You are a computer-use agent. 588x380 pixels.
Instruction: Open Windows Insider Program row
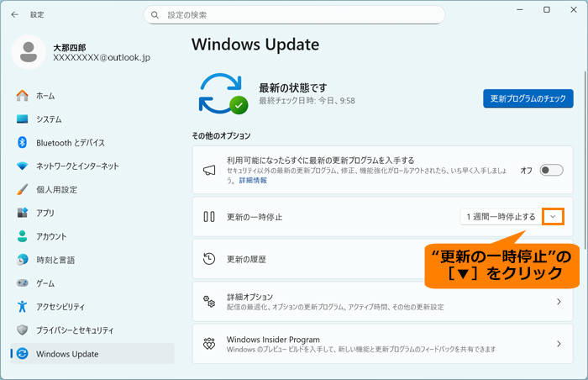point(382,344)
